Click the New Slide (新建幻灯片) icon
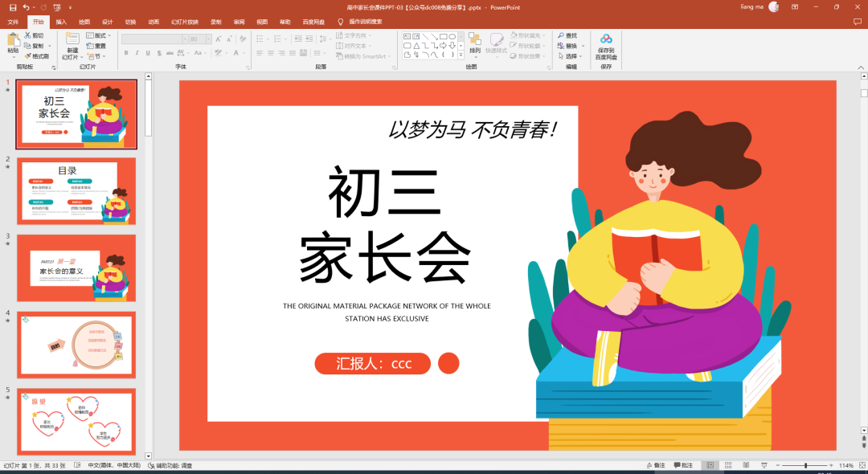 click(x=72, y=39)
